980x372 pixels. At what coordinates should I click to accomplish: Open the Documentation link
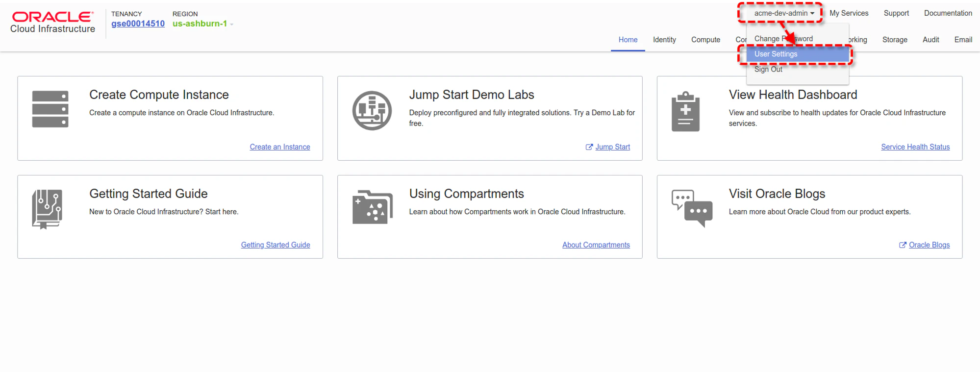point(948,13)
